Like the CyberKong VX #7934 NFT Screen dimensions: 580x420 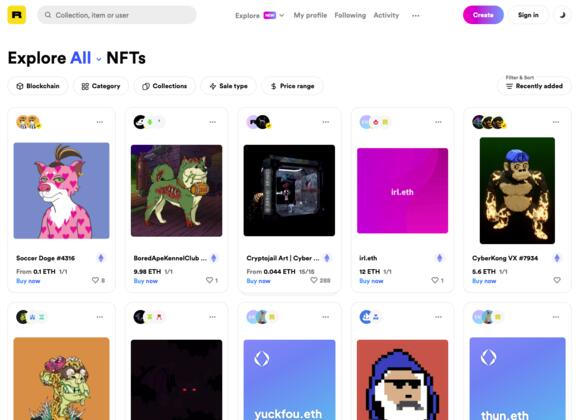(x=557, y=280)
